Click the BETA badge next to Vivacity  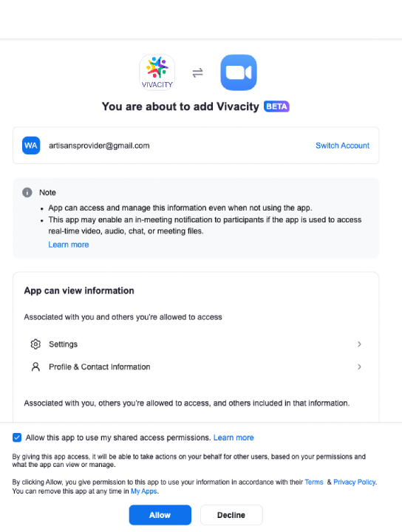pyautogui.click(x=276, y=106)
